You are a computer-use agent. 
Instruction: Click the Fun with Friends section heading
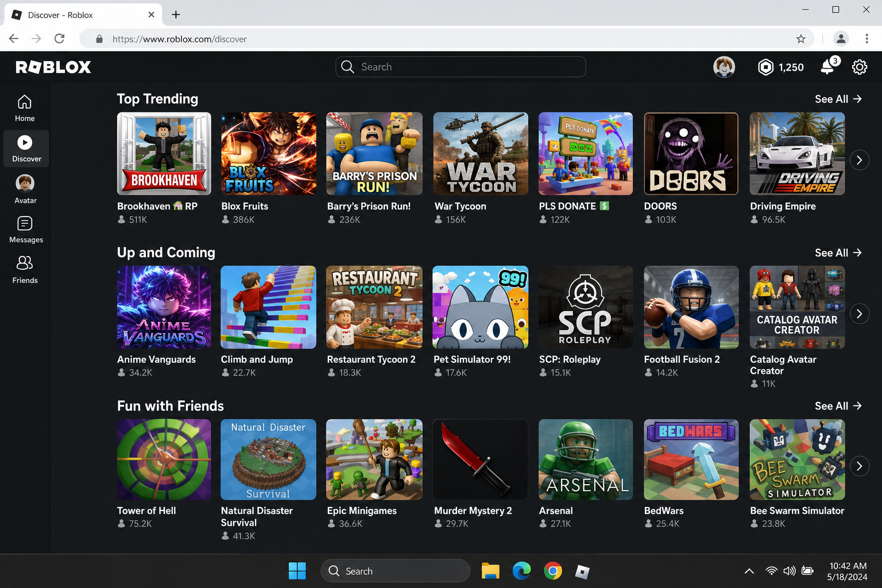point(171,406)
